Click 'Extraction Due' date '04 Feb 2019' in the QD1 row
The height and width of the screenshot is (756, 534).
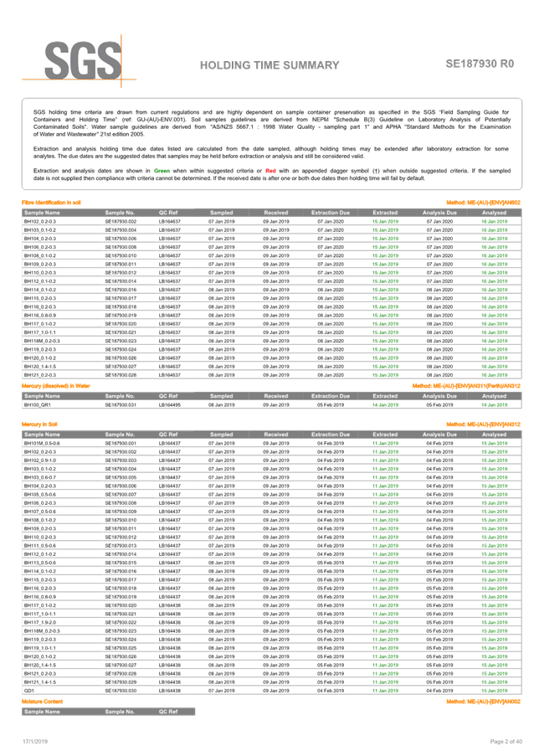click(330, 691)
